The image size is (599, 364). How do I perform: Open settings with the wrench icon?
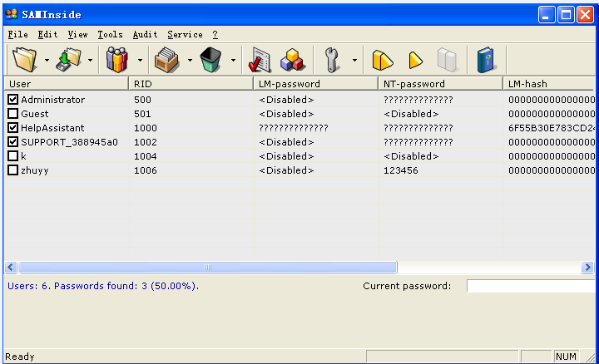click(x=332, y=60)
